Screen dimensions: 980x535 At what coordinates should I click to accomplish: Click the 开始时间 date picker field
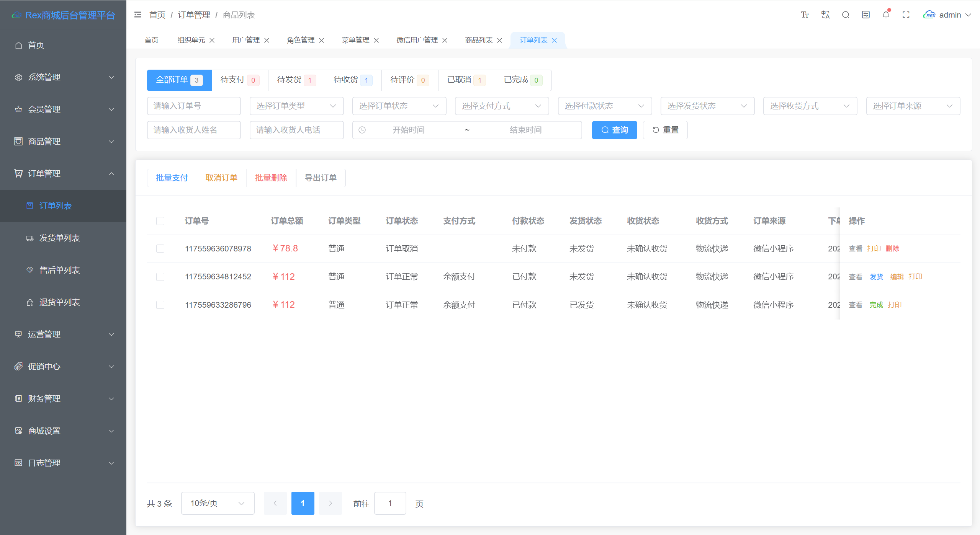[x=408, y=130]
